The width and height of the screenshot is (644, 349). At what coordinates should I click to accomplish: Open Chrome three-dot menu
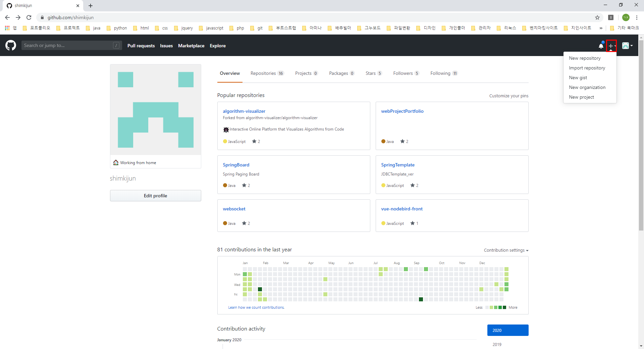click(x=637, y=17)
